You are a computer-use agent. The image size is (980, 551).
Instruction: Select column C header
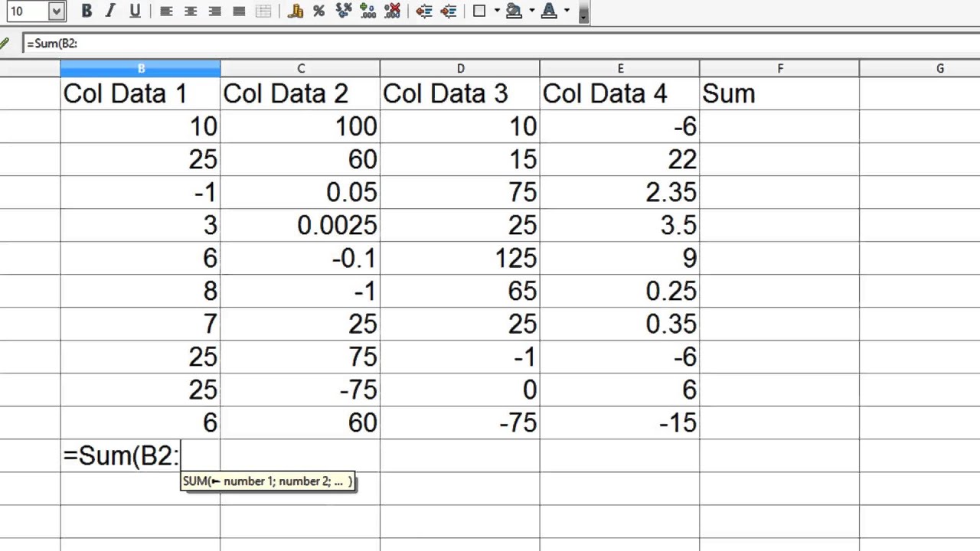(300, 69)
